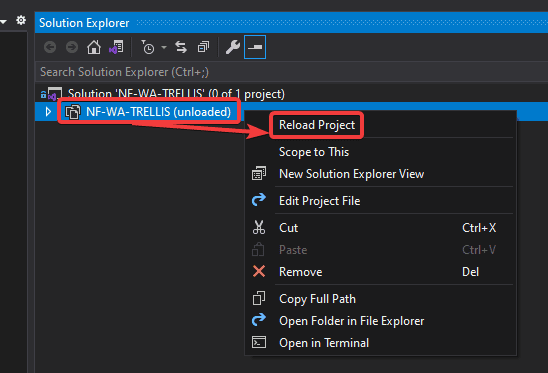Open Properties with the wrench icon
Screen dimensions: 548x373
pyautogui.click(x=233, y=47)
